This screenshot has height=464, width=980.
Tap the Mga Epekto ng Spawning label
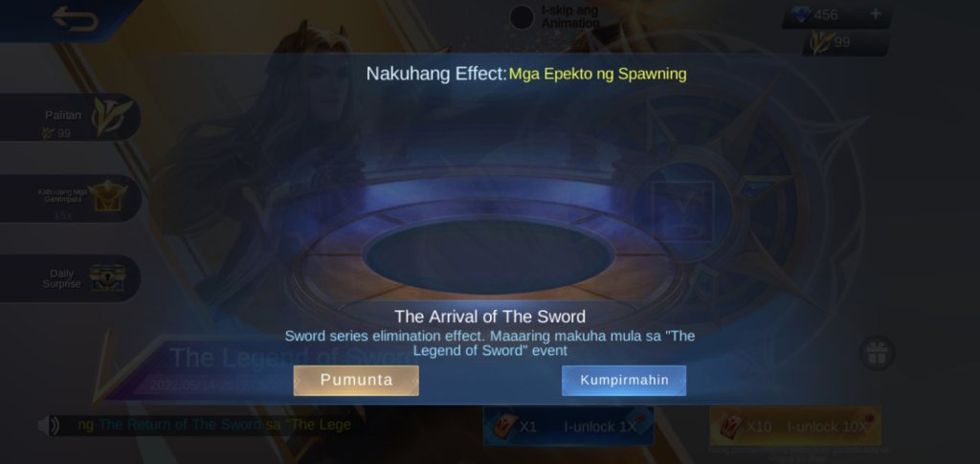coord(597,74)
